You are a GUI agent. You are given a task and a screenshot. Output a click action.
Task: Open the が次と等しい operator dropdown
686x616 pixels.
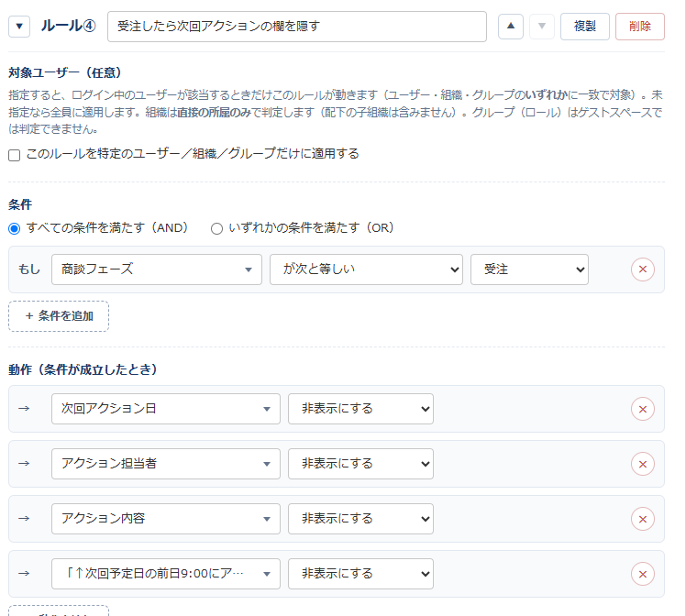366,269
